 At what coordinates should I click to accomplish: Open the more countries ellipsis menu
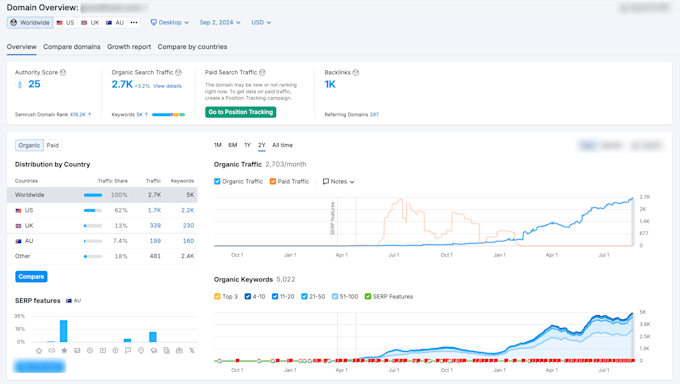click(134, 23)
